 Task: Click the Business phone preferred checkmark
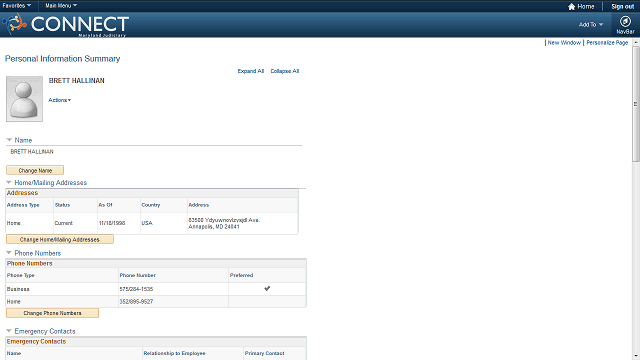point(267,289)
